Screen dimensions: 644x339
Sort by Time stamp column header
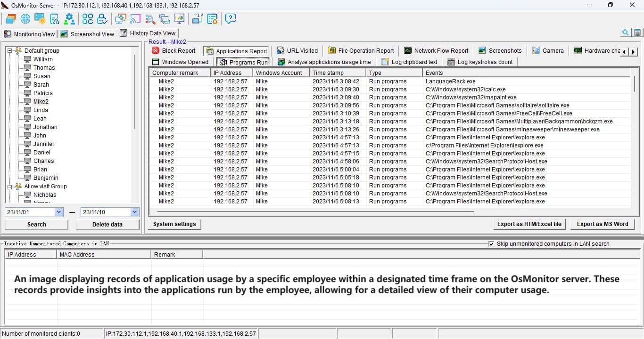(x=338, y=73)
